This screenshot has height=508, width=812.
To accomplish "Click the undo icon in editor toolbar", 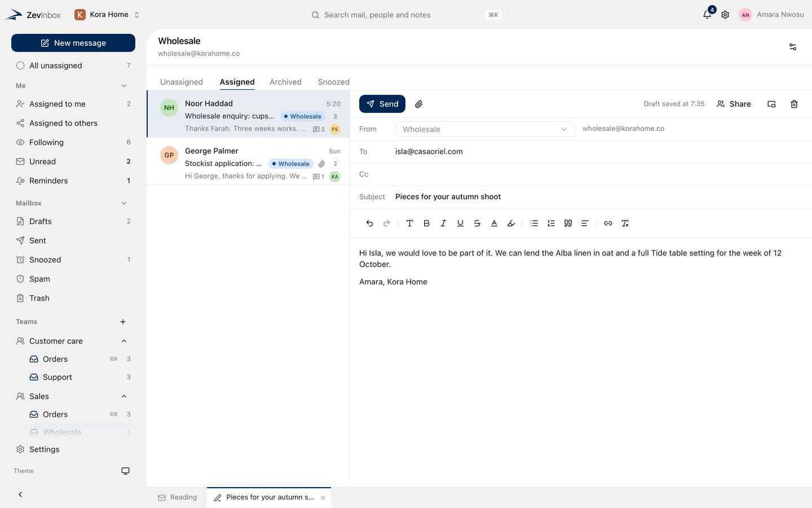I will (x=369, y=224).
